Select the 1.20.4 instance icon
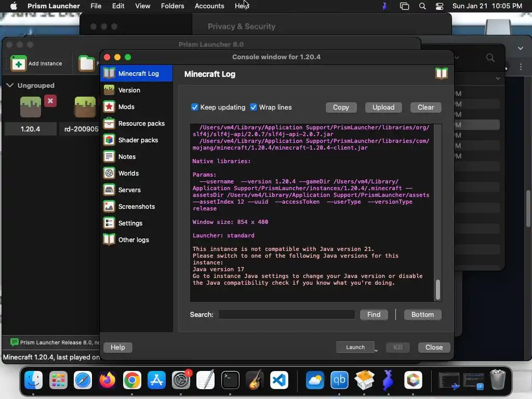The height and width of the screenshot is (399, 532). (31, 107)
